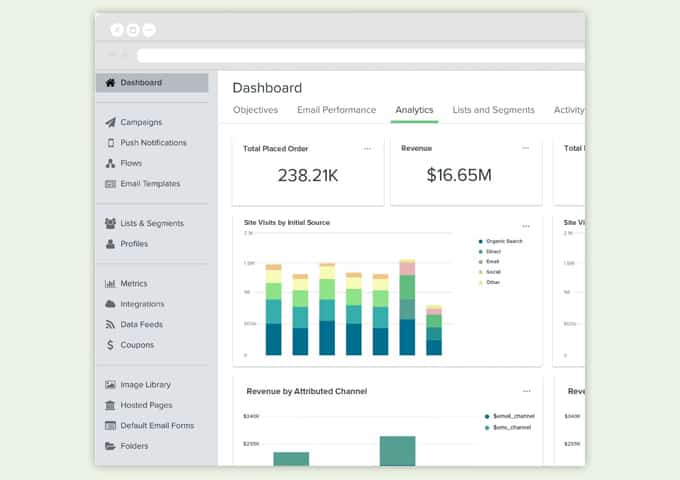The height and width of the screenshot is (480, 680).
Task: Click the 238.21K total placed order value
Action: click(308, 176)
